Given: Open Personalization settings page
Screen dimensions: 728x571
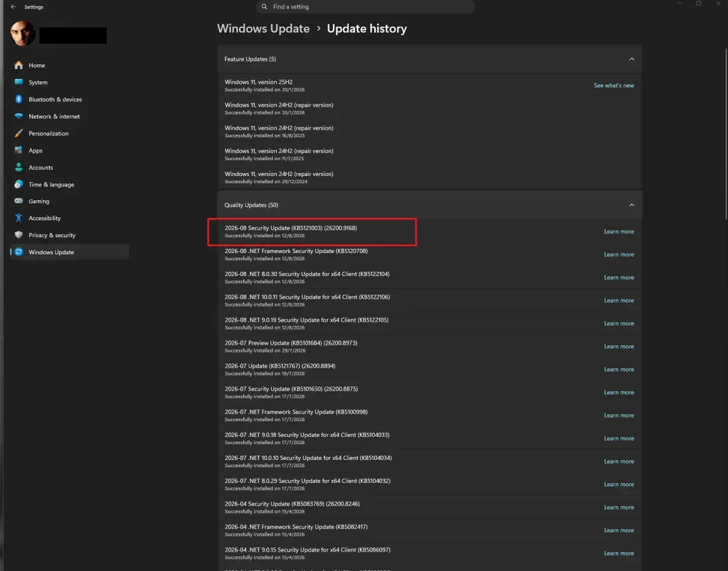Looking at the screenshot, I should click(x=69, y=133).
